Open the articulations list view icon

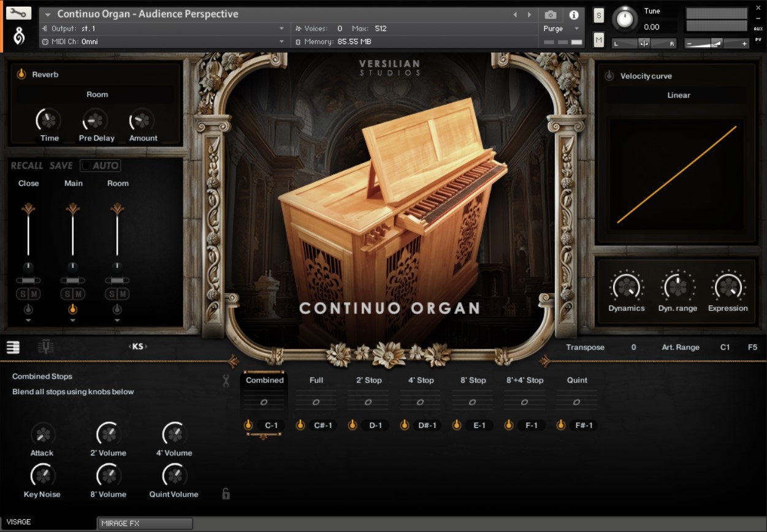click(13, 348)
